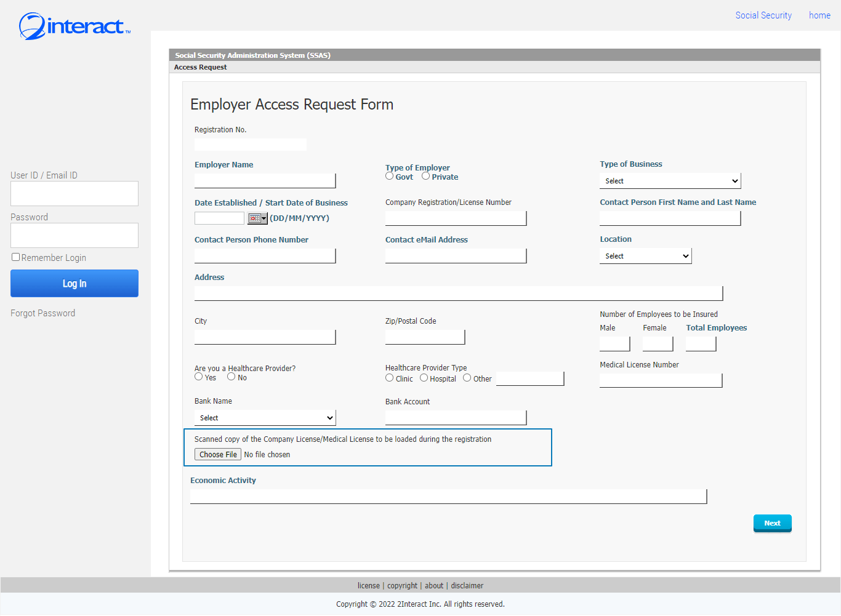This screenshot has width=841, height=616.
Task: Click Choose File to upload license scan
Action: 217,454
